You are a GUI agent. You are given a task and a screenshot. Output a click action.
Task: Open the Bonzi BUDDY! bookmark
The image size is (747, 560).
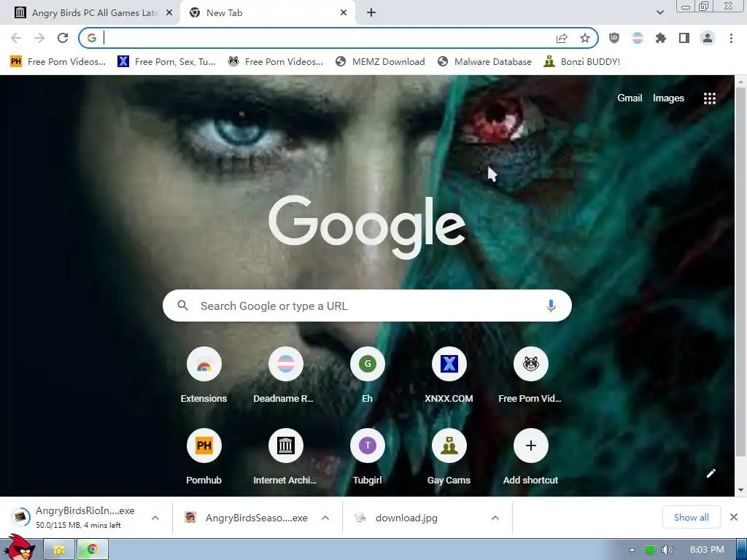tap(582, 61)
